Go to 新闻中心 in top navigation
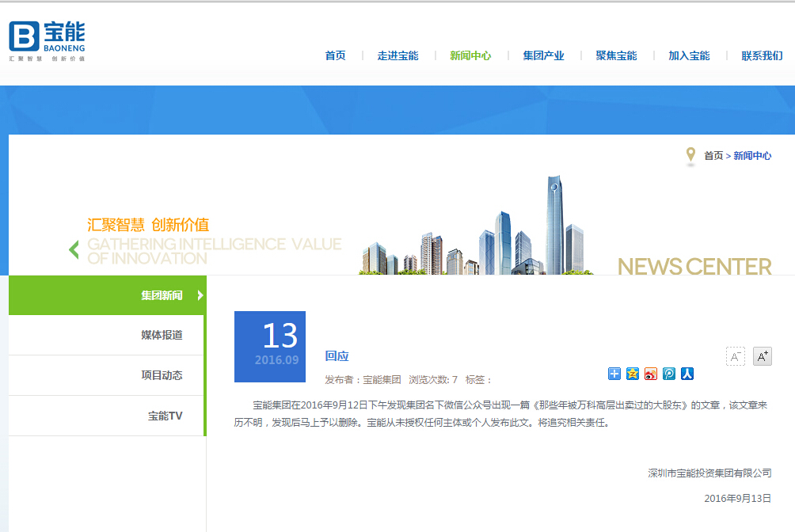The height and width of the screenshot is (532, 795). 470,55
